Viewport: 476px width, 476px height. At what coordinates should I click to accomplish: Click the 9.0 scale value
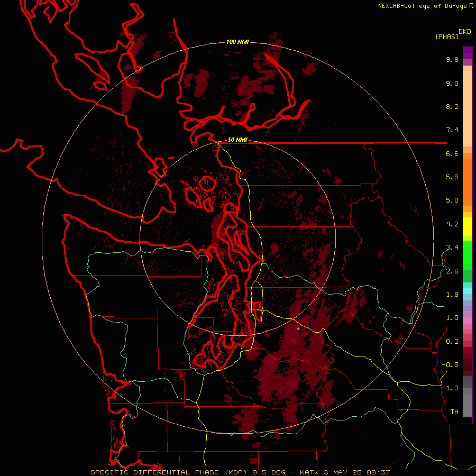coord(452,83)
